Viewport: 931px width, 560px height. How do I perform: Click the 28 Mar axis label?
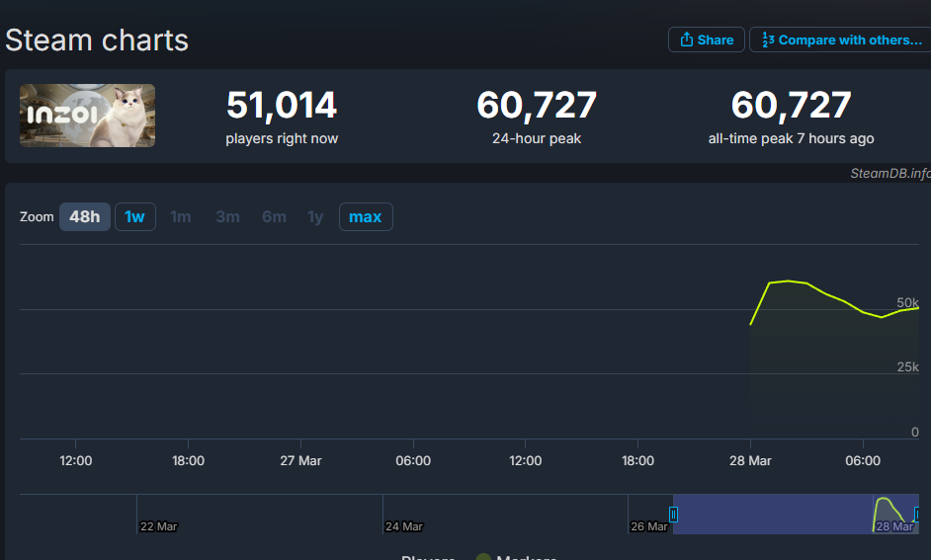point(750,460)
